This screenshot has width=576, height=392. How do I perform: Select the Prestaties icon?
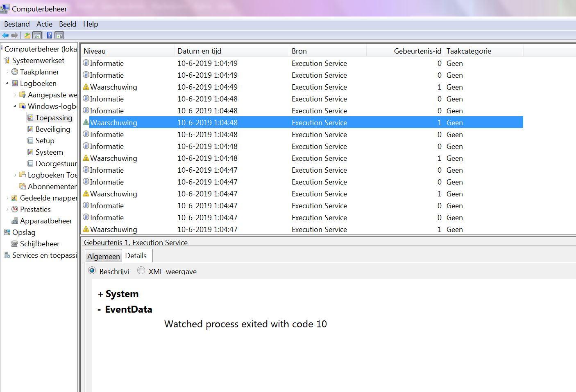(x=15, y=210)
